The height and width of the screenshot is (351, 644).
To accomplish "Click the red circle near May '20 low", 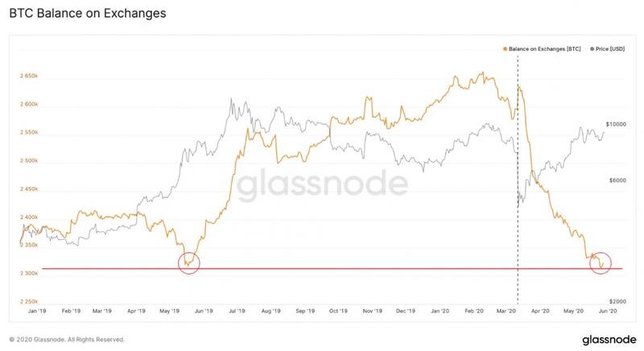I will pyautogui.click(x=600, y=261).
